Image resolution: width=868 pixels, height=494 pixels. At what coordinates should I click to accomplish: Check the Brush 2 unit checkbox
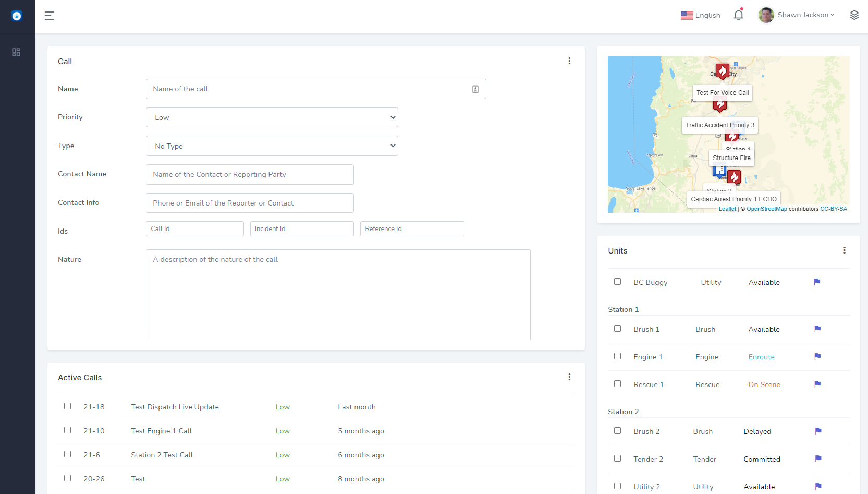click(x=617, y=430)
